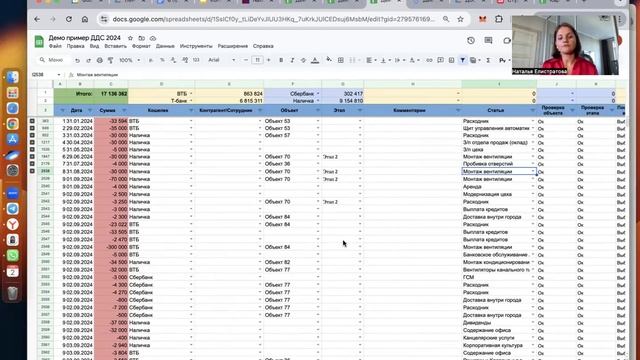Image resolution: width=640 pixels, height=360 pixels.
Task: Open text rotation options
Action: point(413,60)
